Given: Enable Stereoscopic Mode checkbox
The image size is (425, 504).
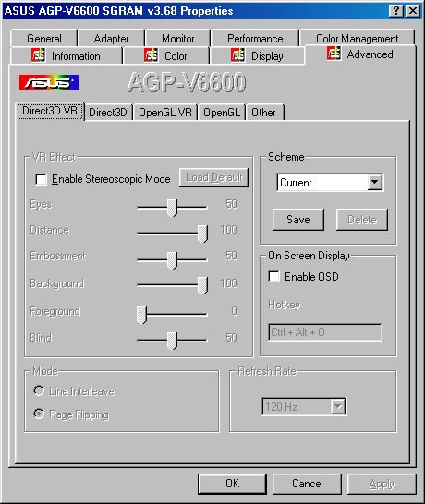Looking at the screenshot, I should (42, 179).
